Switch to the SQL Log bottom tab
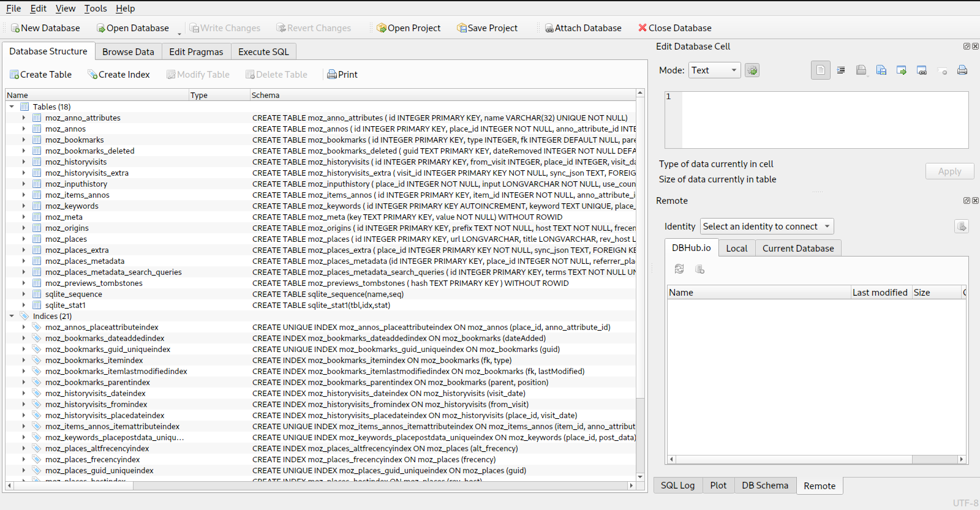The height and width of the screenshot is (510, 980). (x=678, y=486)
